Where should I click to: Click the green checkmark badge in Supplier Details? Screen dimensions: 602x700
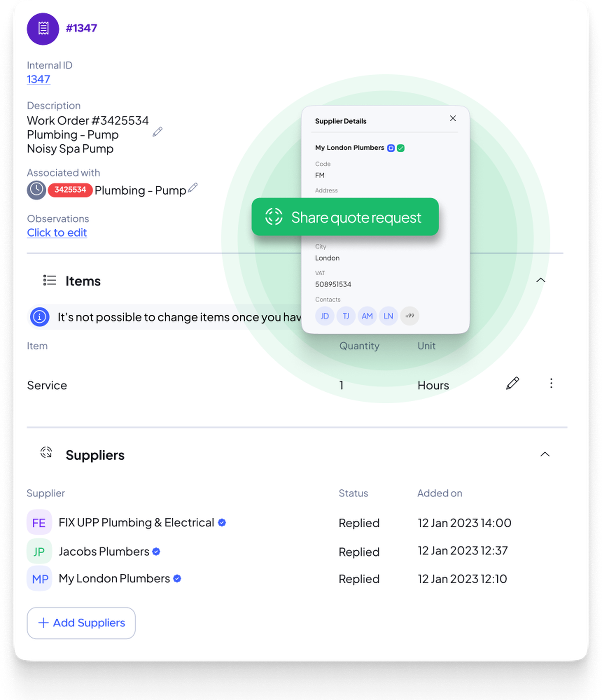(x=401, y=148)
